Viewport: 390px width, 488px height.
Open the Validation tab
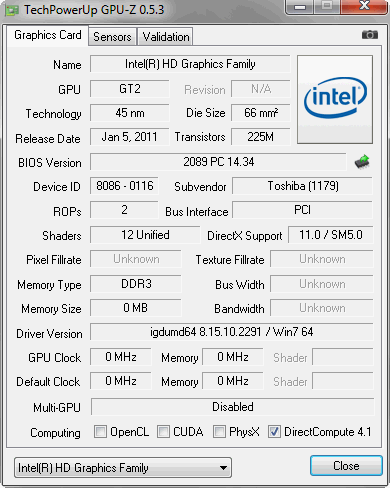point(166,37)
